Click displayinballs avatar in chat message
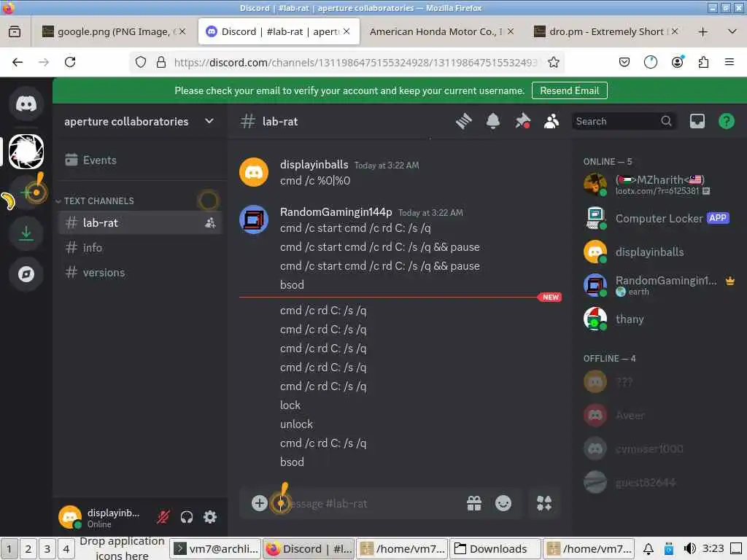The image size is (747, 560). [253, 172]
